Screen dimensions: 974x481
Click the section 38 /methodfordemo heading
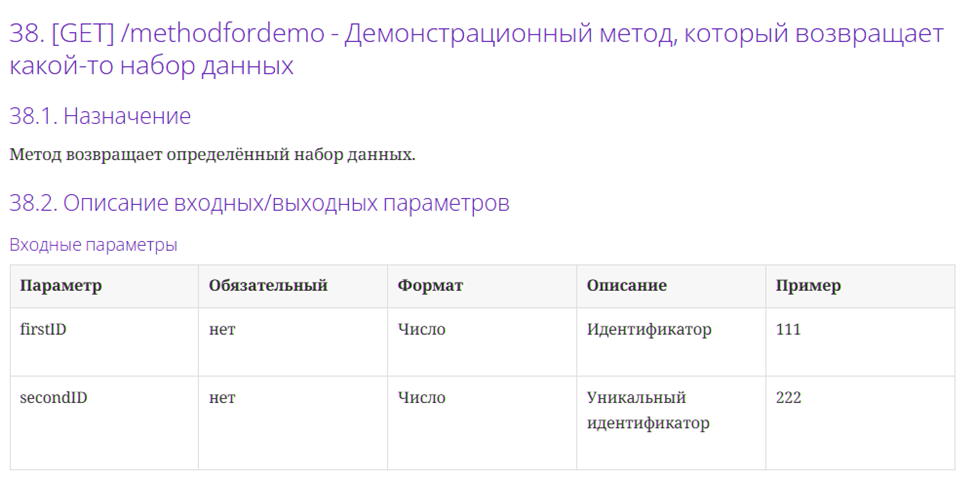pyautogui.click(x=476, y=49)
